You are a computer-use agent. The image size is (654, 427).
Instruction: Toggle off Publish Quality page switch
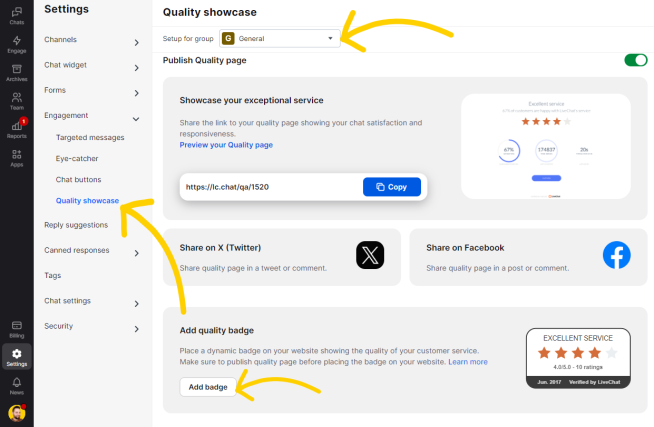(x=636, y=60)
